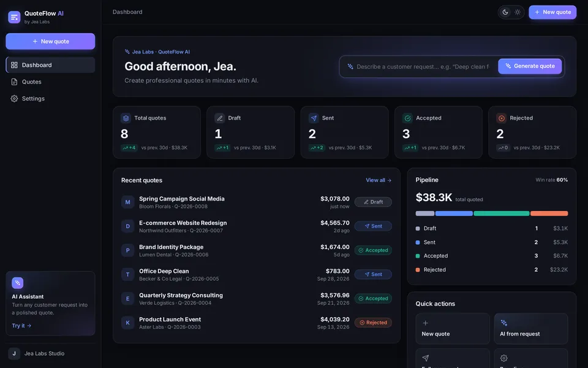This screenshot has width=588, height=368.
Task: Focus the customer request description field
Action: (423, 66)
